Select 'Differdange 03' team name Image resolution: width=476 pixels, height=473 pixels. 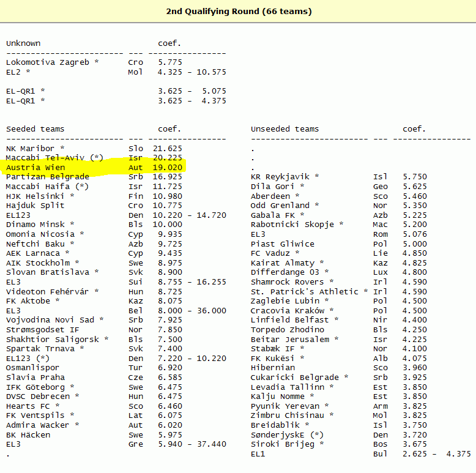[285, 272]
